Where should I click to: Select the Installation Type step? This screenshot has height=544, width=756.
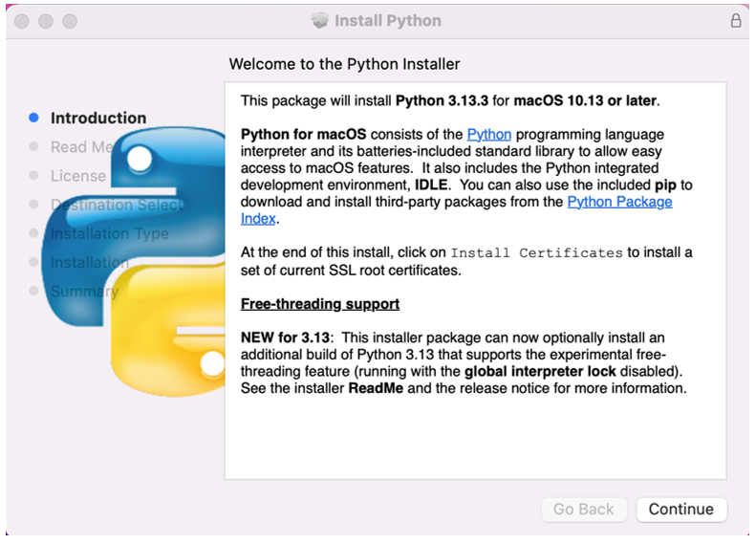click(x=110, y=234)
